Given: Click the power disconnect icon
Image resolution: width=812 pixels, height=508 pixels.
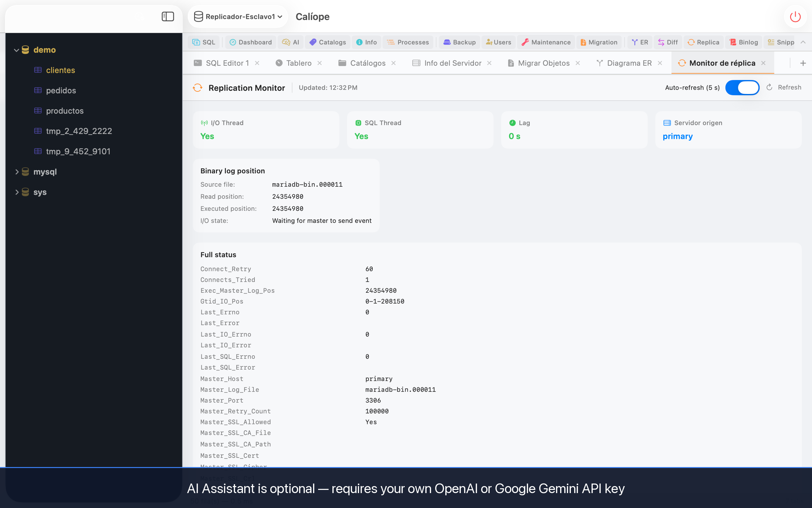Looking at the screenshot, I should (795, 17).
